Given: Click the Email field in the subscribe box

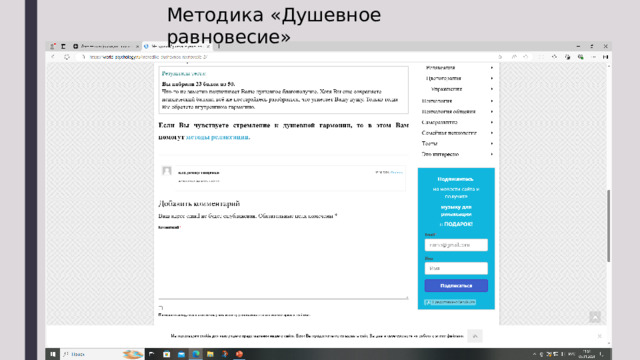Looking at the screenshot, I should coord(456,245).
